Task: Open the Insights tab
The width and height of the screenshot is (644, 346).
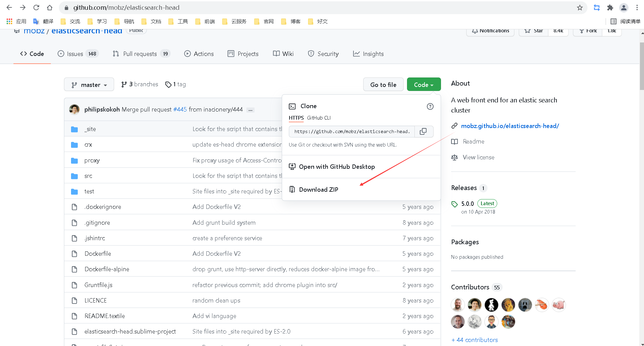Action: (368, 54)
